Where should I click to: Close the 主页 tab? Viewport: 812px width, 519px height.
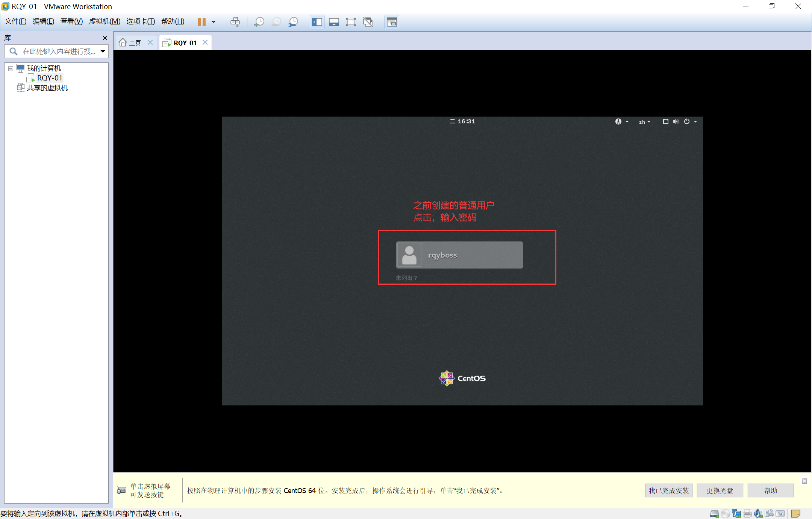coord(150,42)
